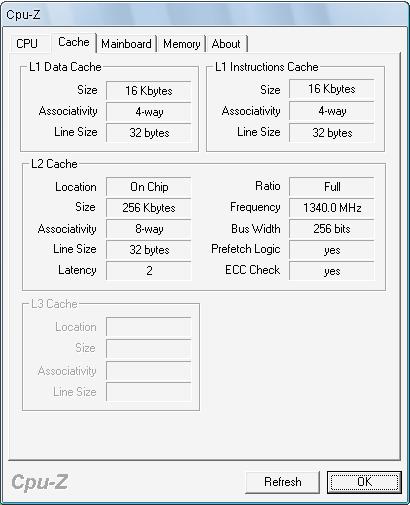Image resolution: width=410 pixels, height=505 pixels.
Task: Click the 'L2 Cache' group label
Action: pos(54,164)
